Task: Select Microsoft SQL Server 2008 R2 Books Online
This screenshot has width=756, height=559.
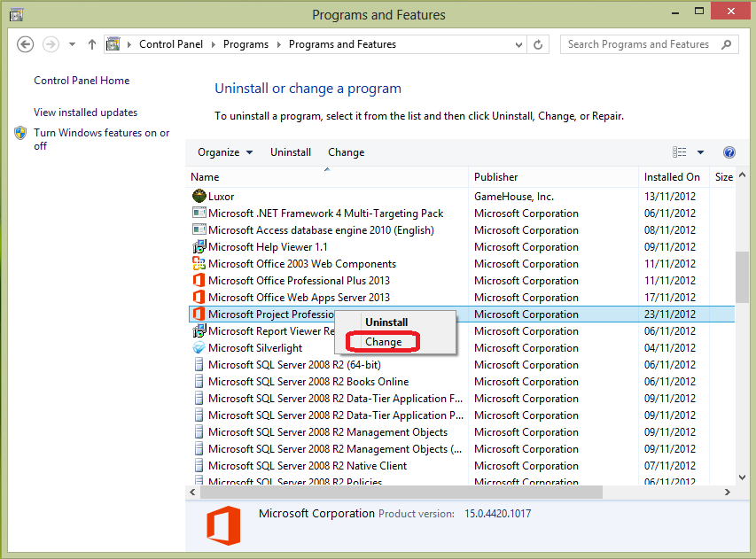Action: point(308,382)
